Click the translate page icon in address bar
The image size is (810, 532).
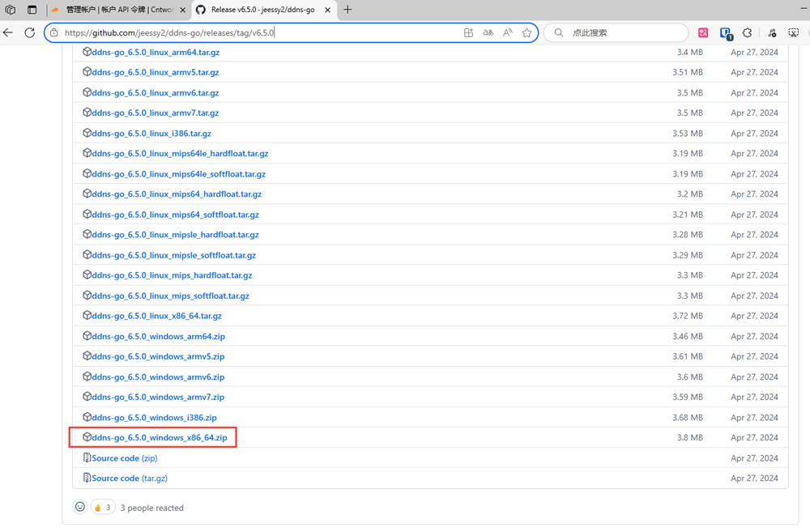click(x=488, y=32)
